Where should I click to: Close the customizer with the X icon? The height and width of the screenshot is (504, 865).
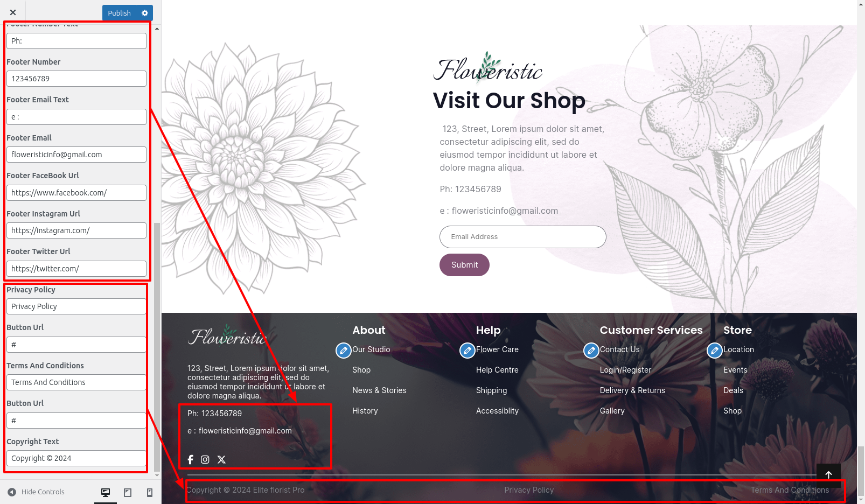click(13, 12)
